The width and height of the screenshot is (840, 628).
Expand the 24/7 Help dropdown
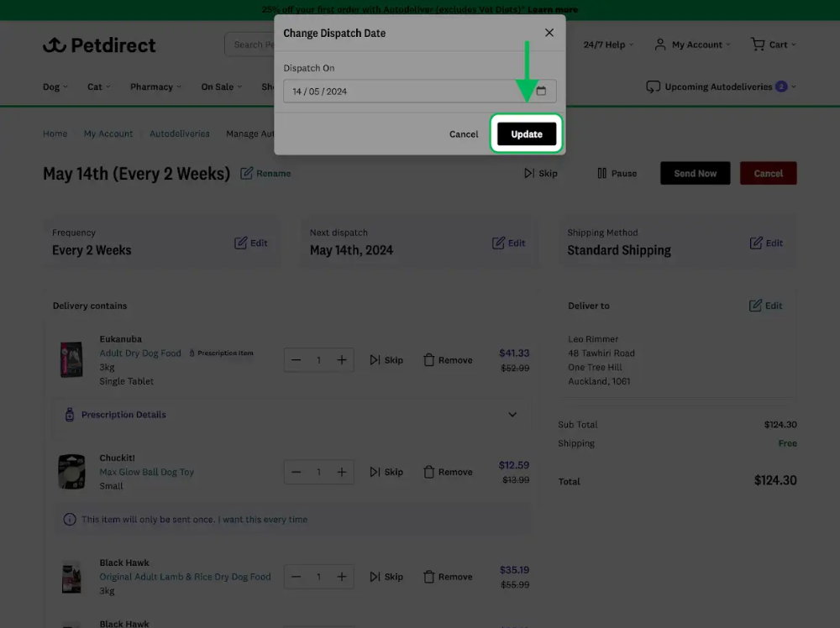tap(608, 44)
